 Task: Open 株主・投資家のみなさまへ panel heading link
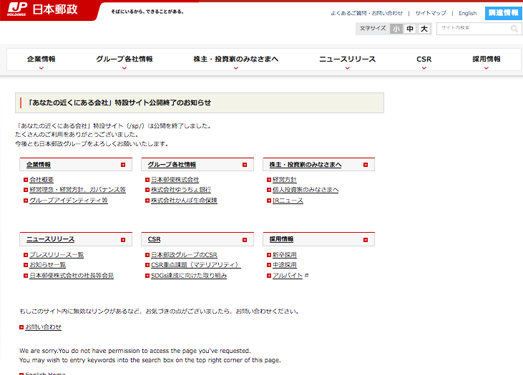pos(305,165)
